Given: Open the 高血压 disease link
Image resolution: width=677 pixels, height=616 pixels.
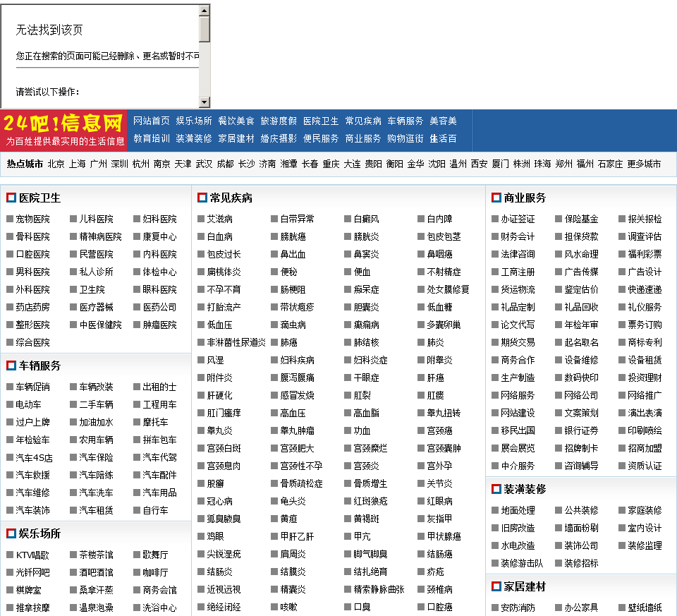Looking at the screenshot, I should [x=293, y=413].
